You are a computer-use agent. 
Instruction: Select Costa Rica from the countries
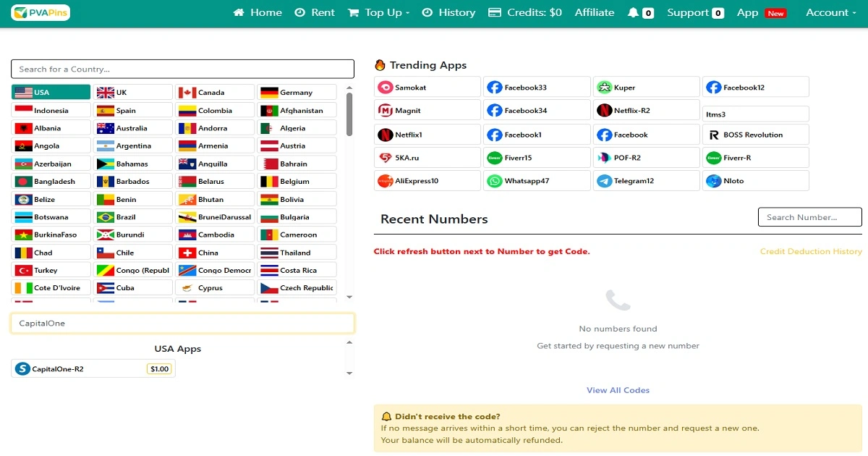click(x=297, y=270)
